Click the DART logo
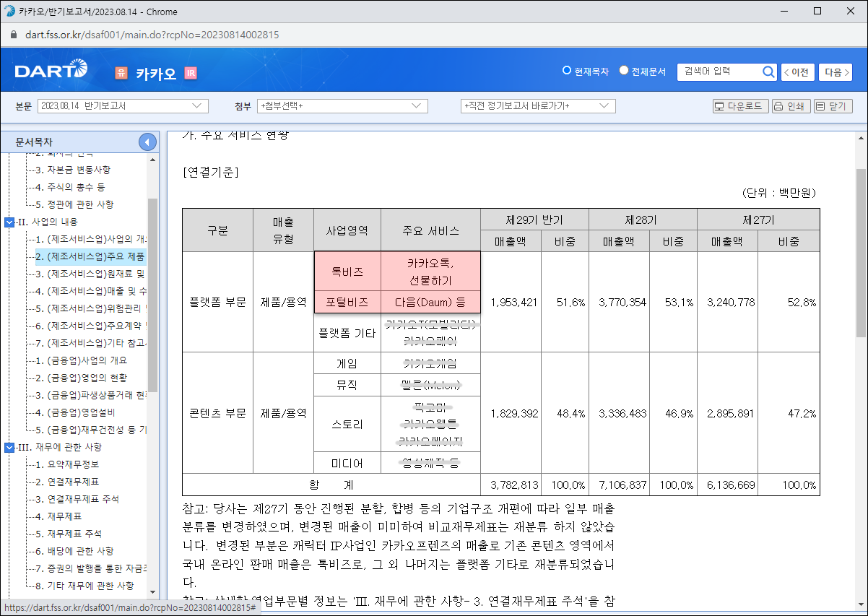Image resolution: width=868 pixels, height=616 pixels. [51, 71]
